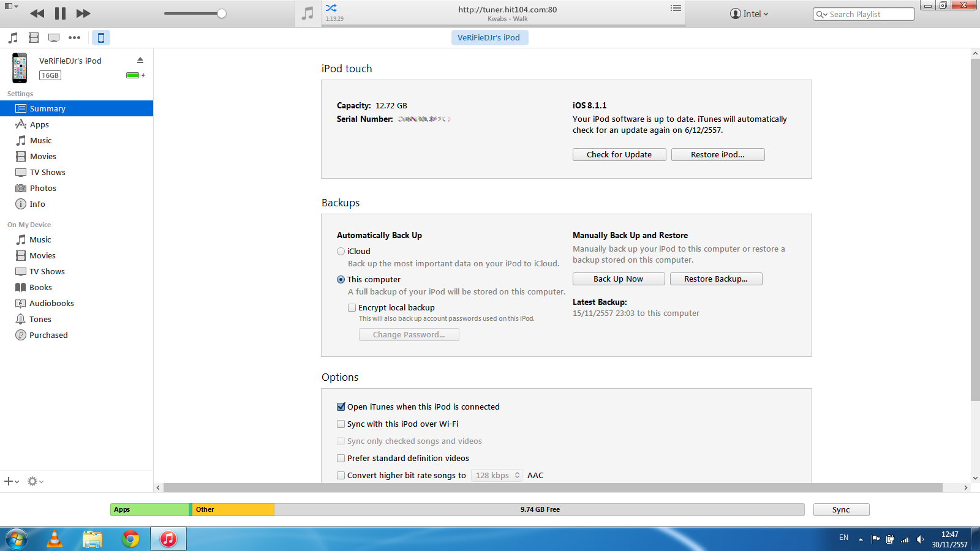980x551 pixels.
Task: Open Windows Explorer from taskbar
Action: (92, 539)
